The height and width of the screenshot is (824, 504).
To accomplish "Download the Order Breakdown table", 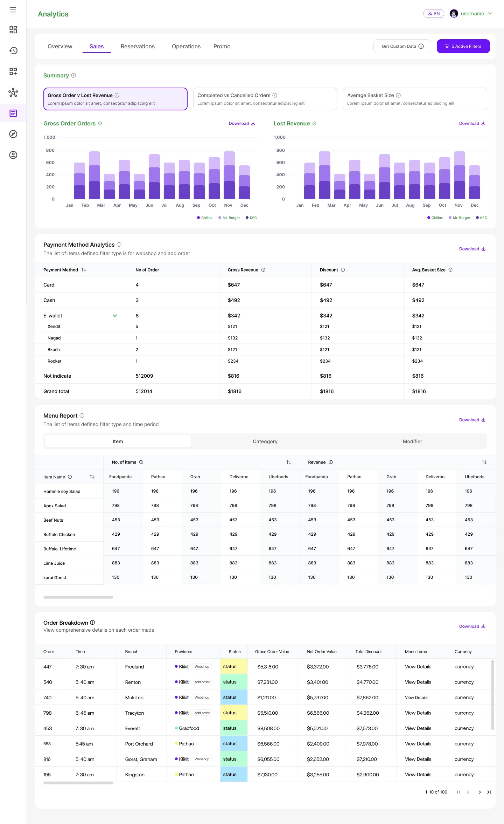I will (472, 626).
